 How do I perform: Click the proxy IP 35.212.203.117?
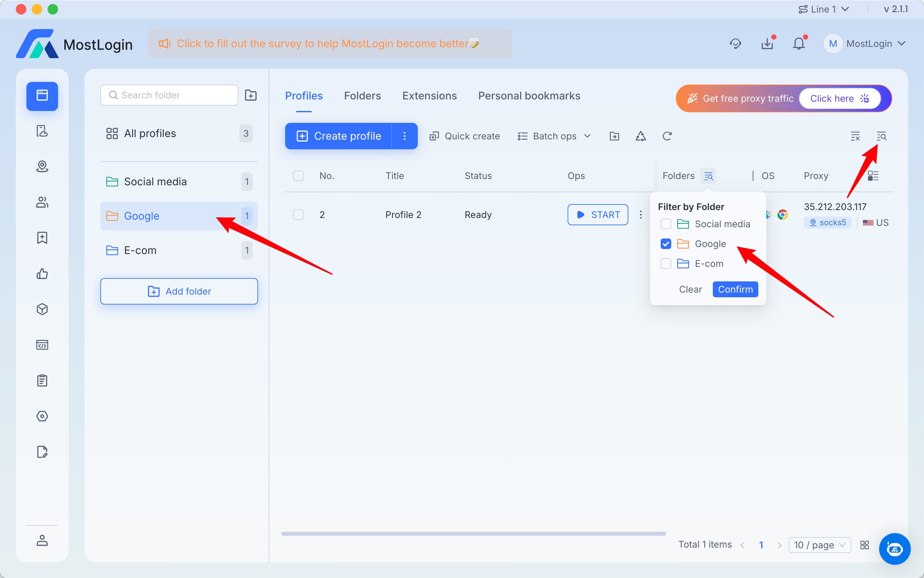835,207
